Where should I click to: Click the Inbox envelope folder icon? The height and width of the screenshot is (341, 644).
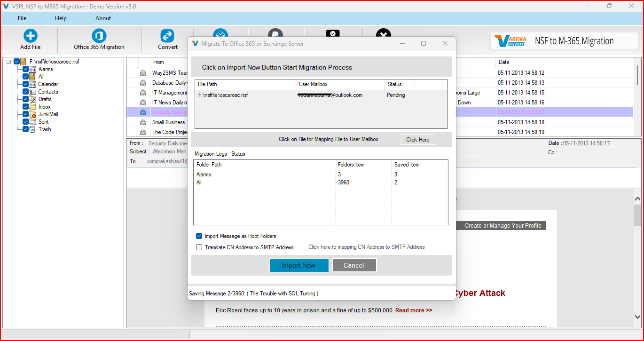(33, 107)
